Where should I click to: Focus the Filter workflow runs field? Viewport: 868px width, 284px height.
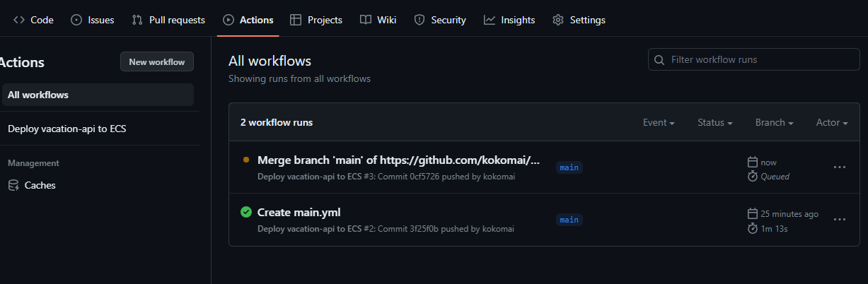(x=754, y=59)
